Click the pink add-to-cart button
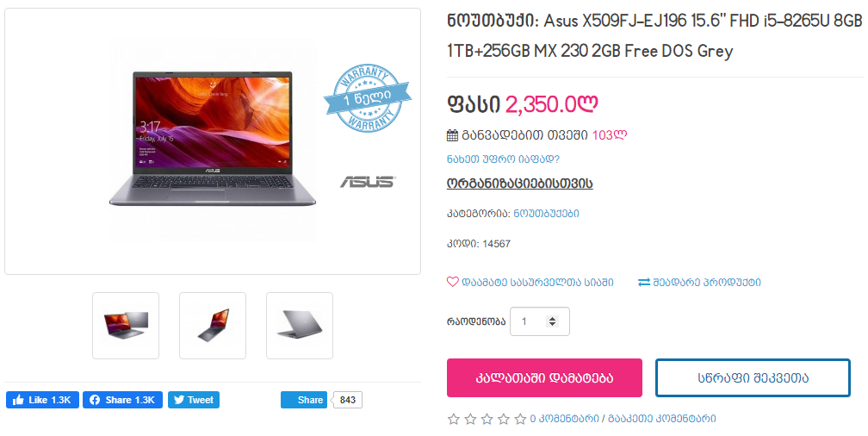The width and height of the screenshot is (868, 436). point(545,377)
